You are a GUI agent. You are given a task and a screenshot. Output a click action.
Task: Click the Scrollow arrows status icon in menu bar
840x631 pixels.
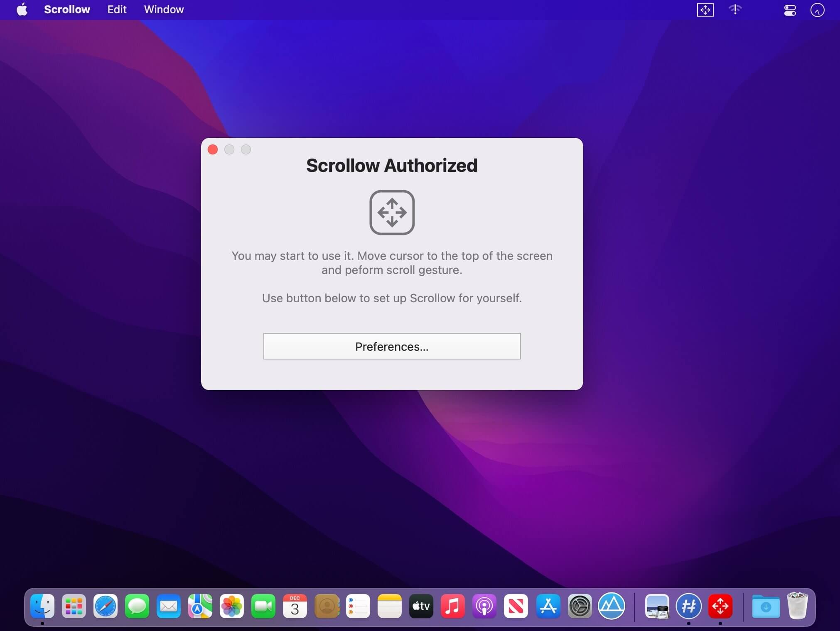[x=705, y=10]
